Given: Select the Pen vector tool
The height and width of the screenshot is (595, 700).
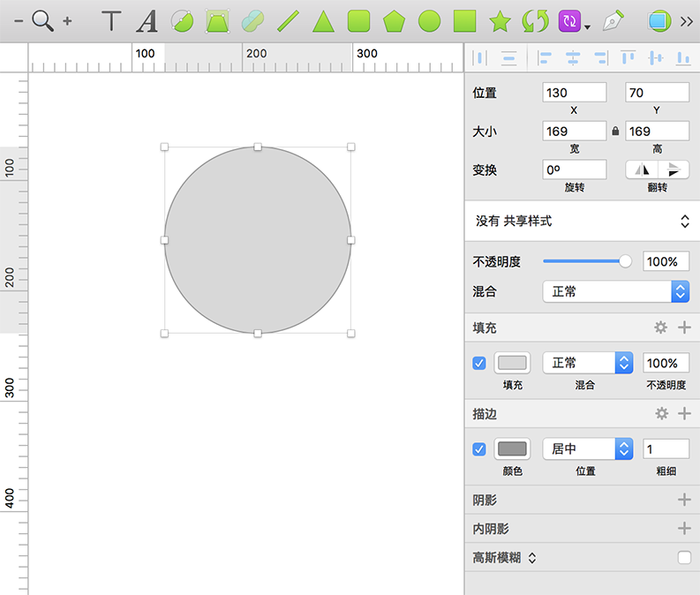Looking at the screenshot, I should coord(613,20).
